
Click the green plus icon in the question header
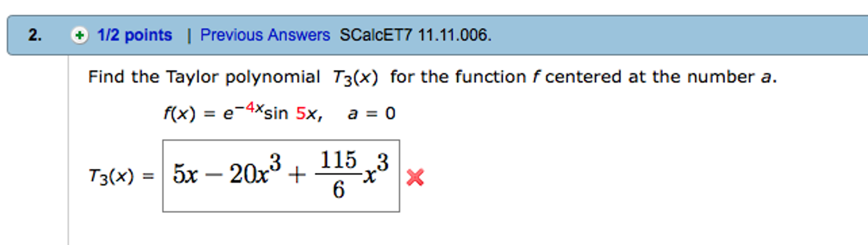80,35
